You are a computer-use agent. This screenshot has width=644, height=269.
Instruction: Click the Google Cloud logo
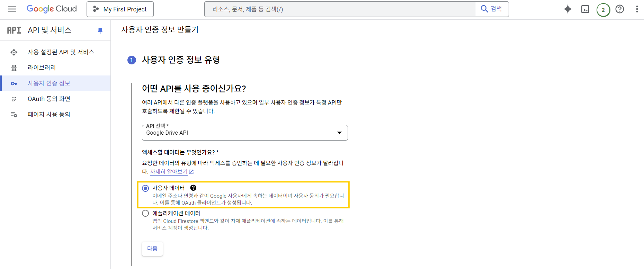[52, 9]
